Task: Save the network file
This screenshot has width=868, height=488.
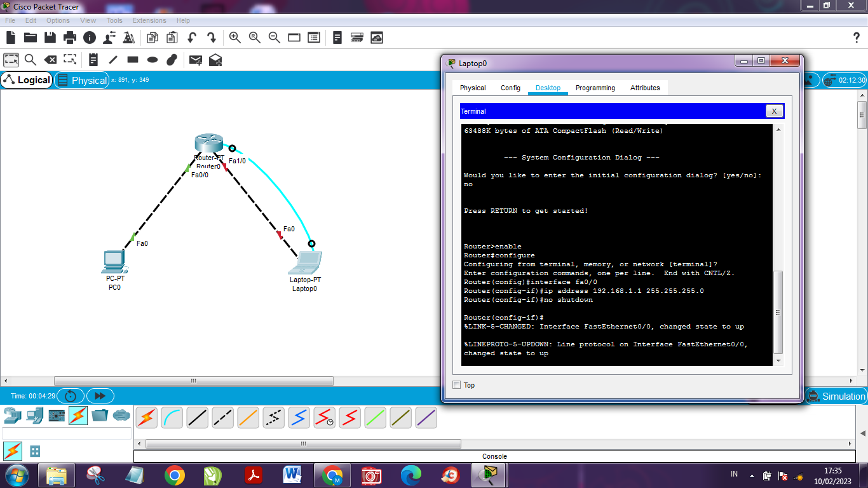Action: pyautogui.click(x=50, y=37)
